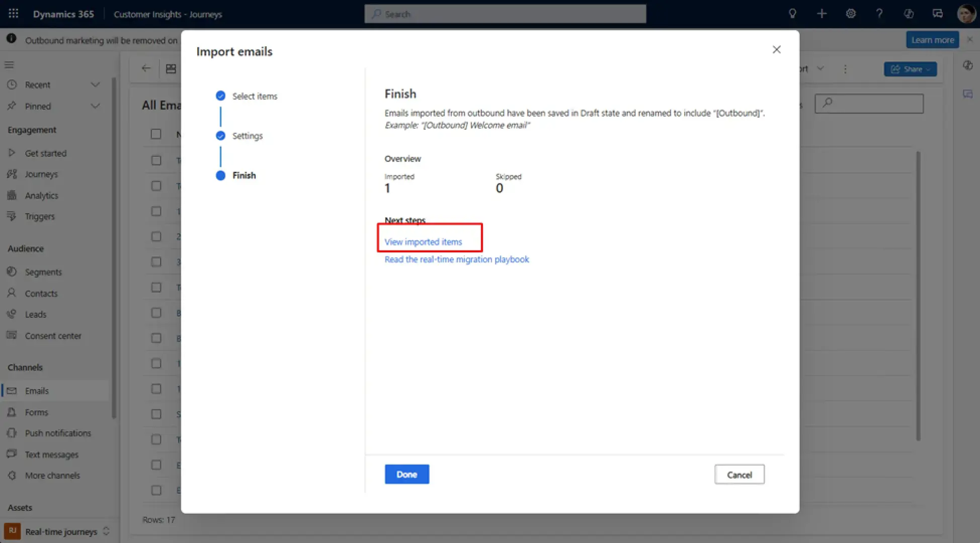Tick the first email row checkbox
Screen dimensions: 980x543
pos(156,160)
